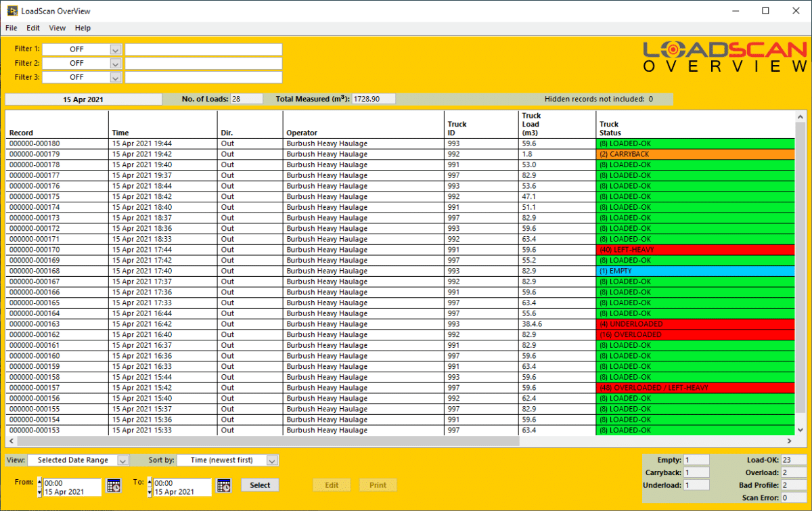Viewport: 812px width, 511px height.
Task: Click the LoadScan icon in the title bar
Action: tap(9, 11)
